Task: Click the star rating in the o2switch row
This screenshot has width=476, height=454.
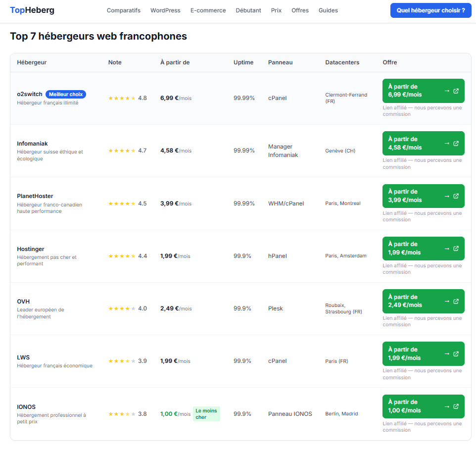Action: [122, 98]
